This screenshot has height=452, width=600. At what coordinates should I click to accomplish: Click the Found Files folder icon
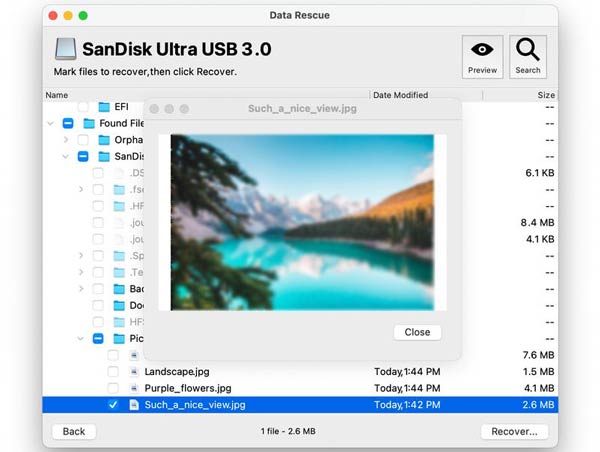click(89, 123)
